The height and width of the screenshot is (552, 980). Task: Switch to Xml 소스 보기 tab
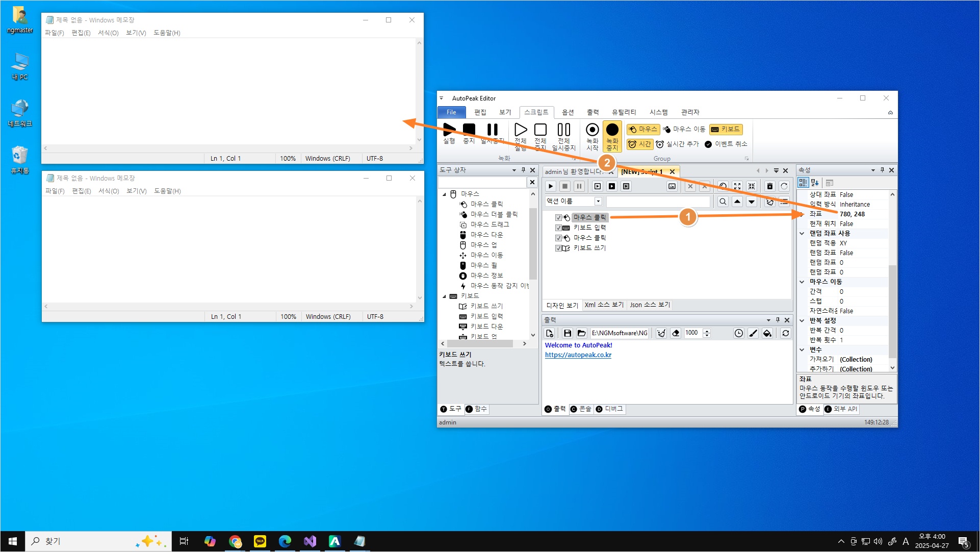click(604, 305)
